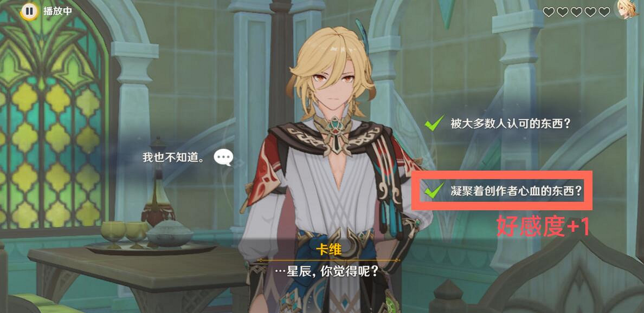Image resolution: width=644 pixels, height=313 pixels.
Task: Click the red 好感度+1 label
Action: coord(543,227)
